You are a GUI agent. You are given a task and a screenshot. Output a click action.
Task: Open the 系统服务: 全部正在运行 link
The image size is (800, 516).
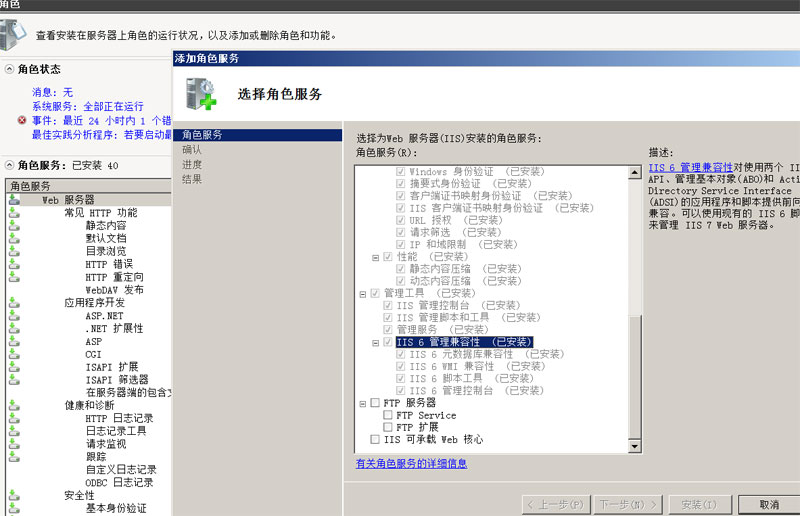pyautogui.click(x=88, y=106)
